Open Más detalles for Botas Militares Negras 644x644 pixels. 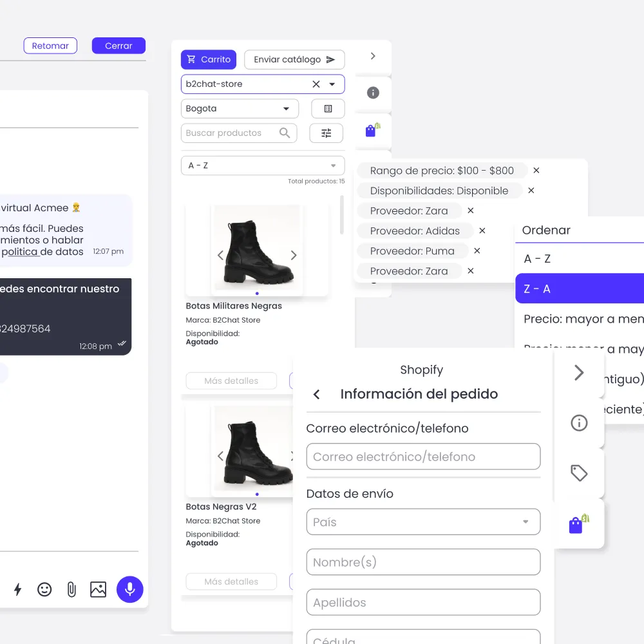[231, 381]
